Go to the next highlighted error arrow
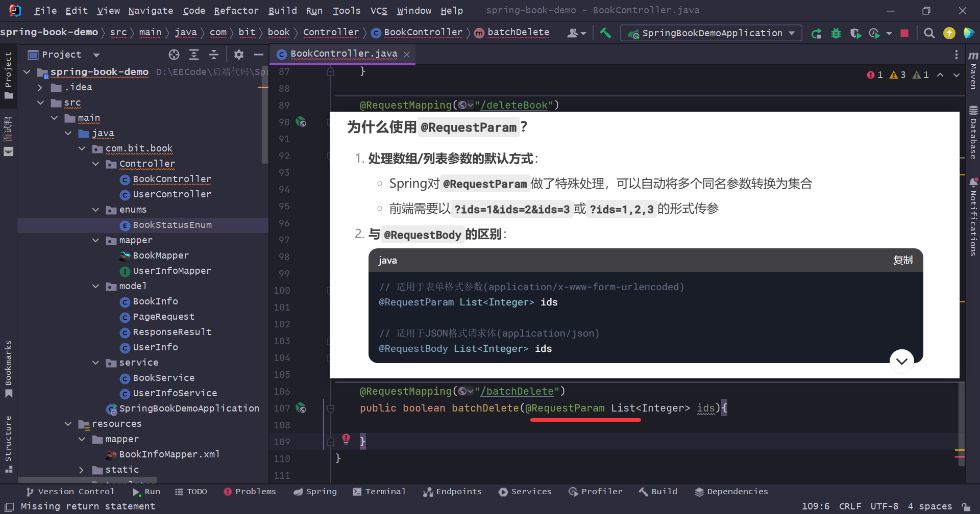980x514 pixels. pos(957,75)
